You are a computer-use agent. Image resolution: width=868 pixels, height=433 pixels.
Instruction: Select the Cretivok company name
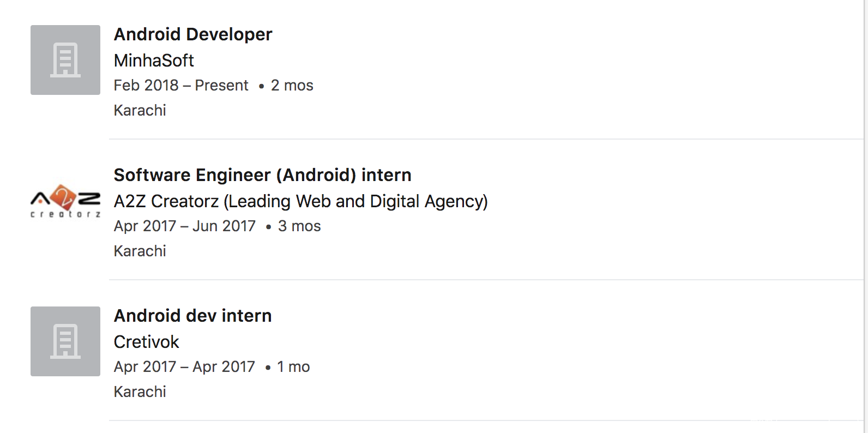(146, 342)
